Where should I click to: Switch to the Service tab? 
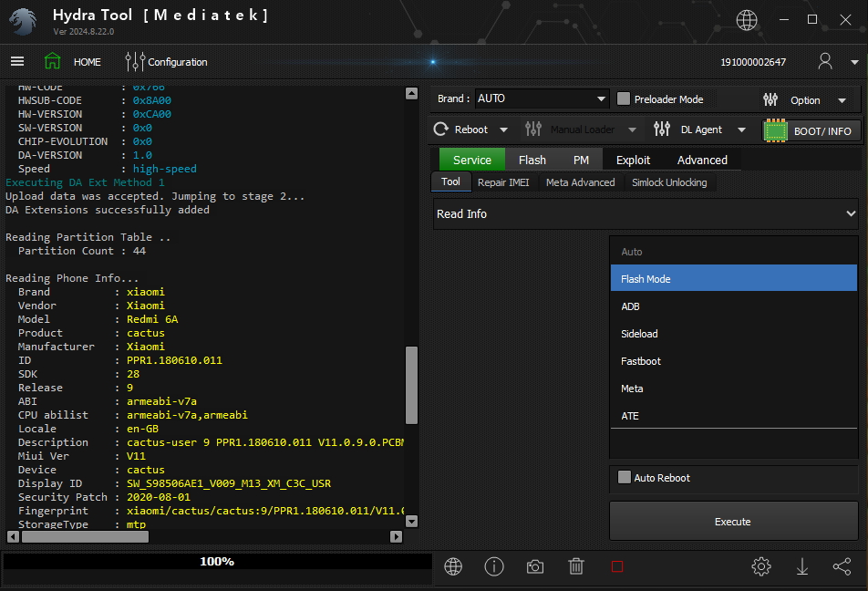click(472, 161)
